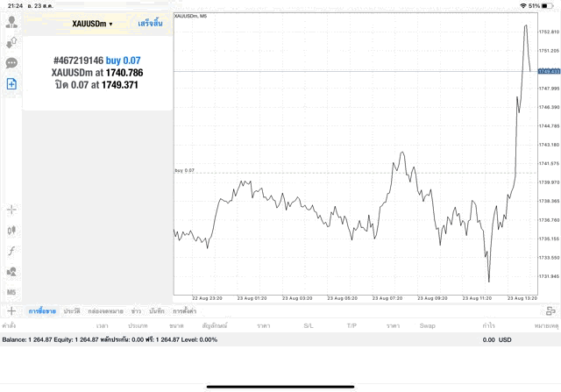Change the M5 timeframe selector
561x392 pixels.
pos(11,292)
